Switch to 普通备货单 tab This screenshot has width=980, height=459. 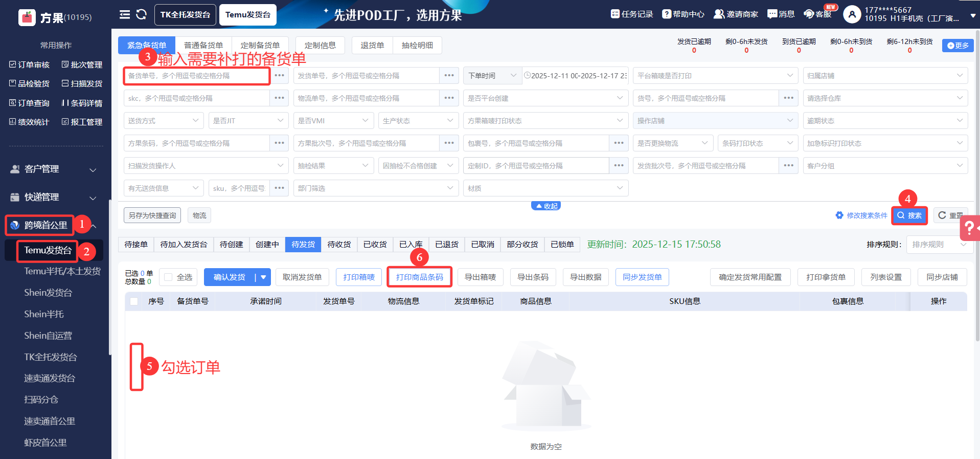click(x=203, y=46)
